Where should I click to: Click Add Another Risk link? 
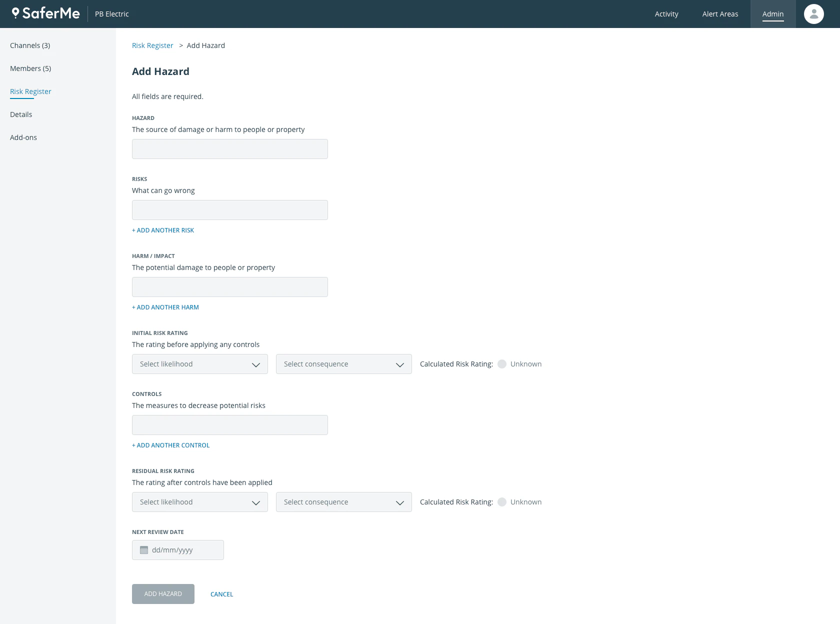tap(163, 230)
